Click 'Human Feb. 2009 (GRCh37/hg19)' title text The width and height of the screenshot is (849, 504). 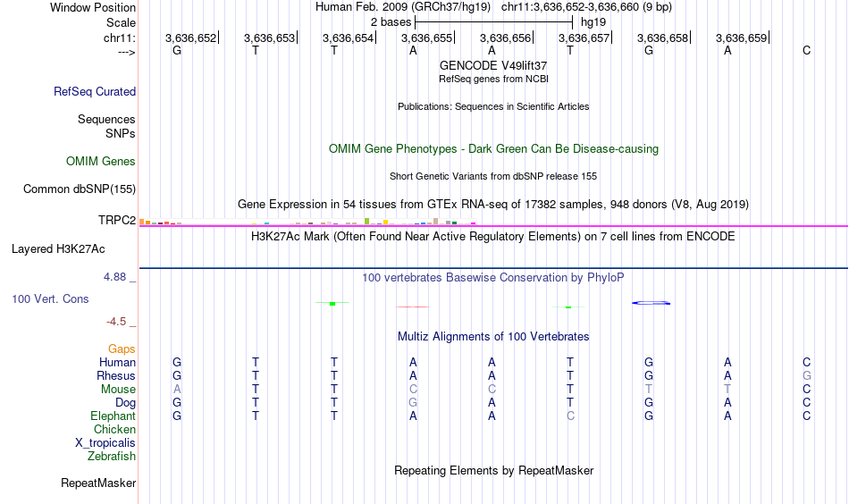(403, 7)
